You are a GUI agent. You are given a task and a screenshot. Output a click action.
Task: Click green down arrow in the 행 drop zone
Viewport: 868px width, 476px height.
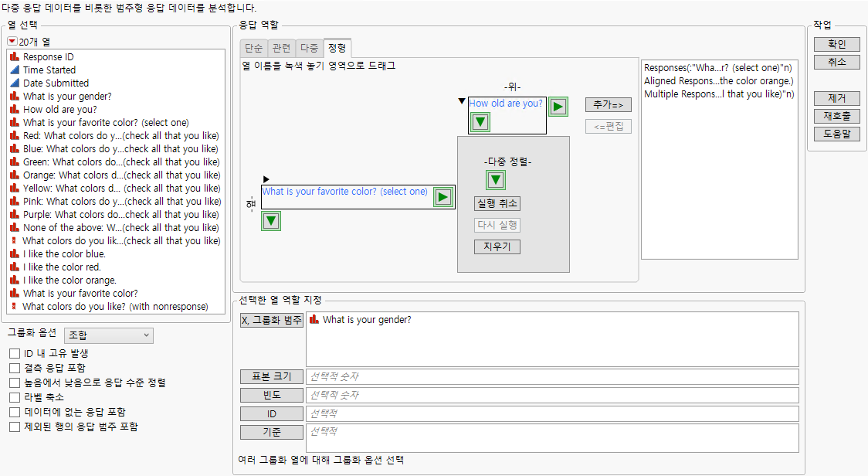pos(270,221)
